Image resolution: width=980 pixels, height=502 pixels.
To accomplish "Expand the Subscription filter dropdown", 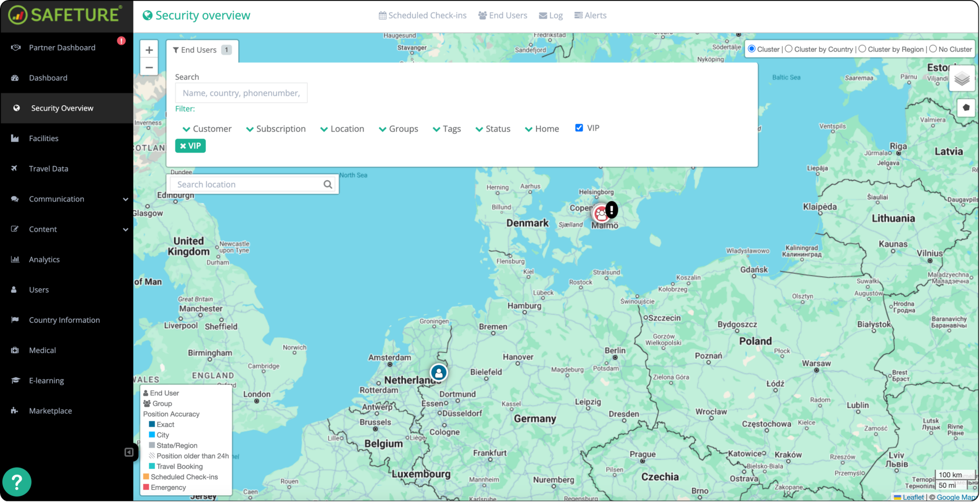I will point(276,129).
